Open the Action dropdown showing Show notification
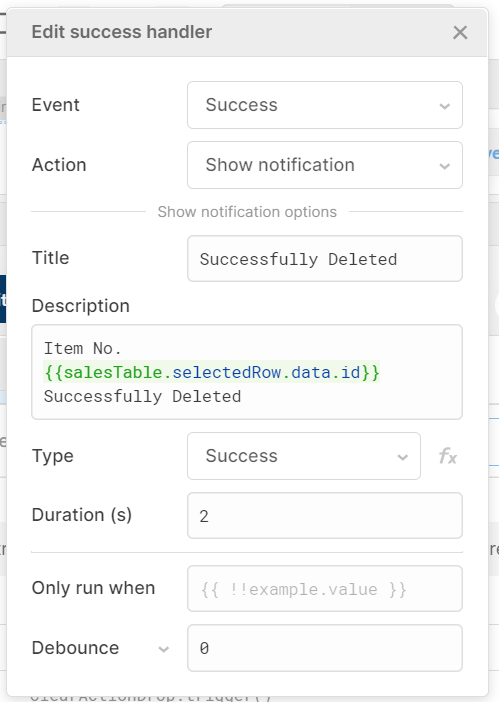499x702 pixels. pos(324,165)
